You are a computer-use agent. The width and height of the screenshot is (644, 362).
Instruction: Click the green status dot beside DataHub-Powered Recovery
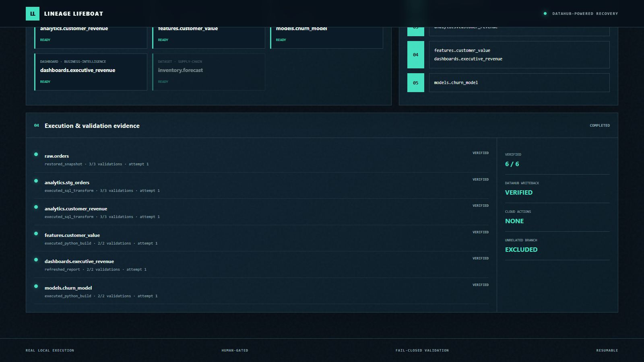pyautogui.click(x=545, y=14)
